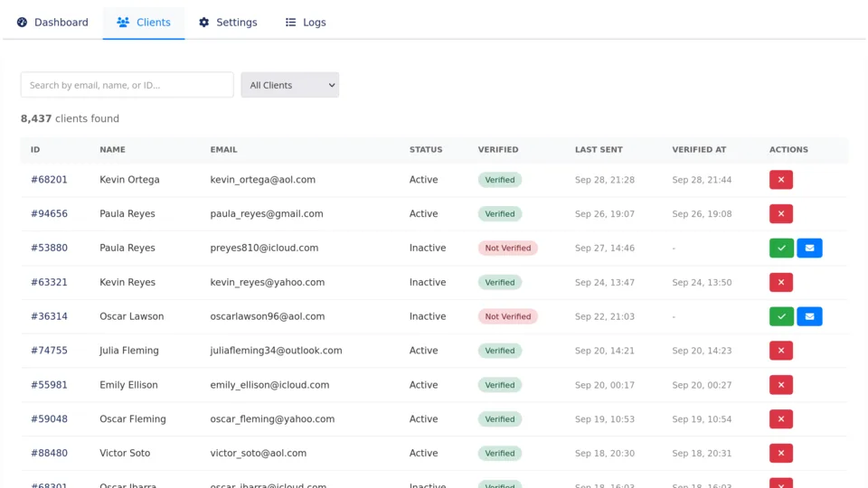This screenshot has width=868, height=488.
Task: Click blue envelope icon for preyes810@icloud.com
Action: coord(809,248)
